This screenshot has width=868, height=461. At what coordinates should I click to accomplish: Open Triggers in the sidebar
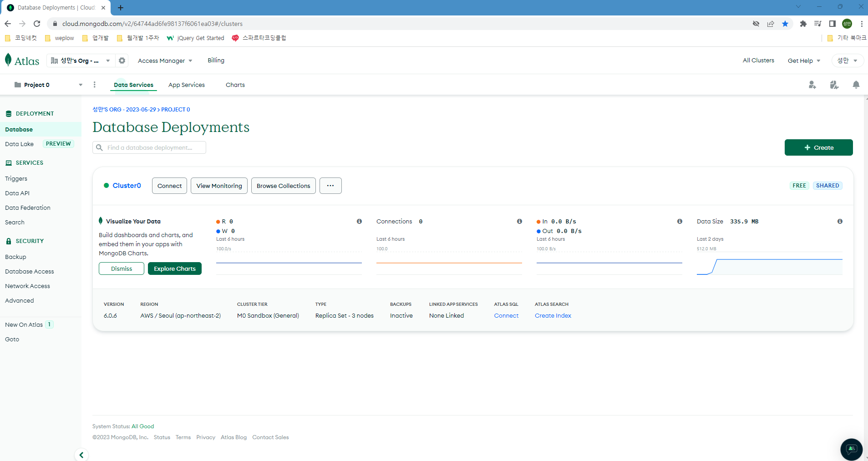(16, 178)
